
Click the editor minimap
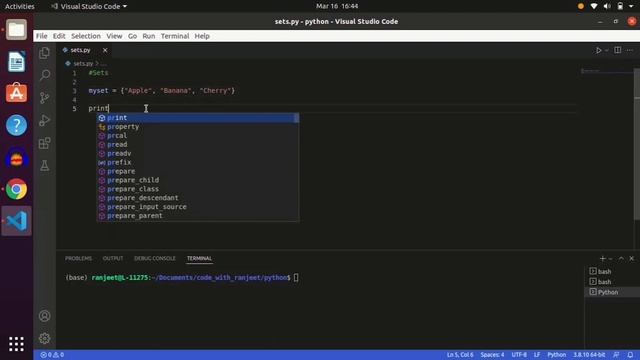tap(608, 71)
